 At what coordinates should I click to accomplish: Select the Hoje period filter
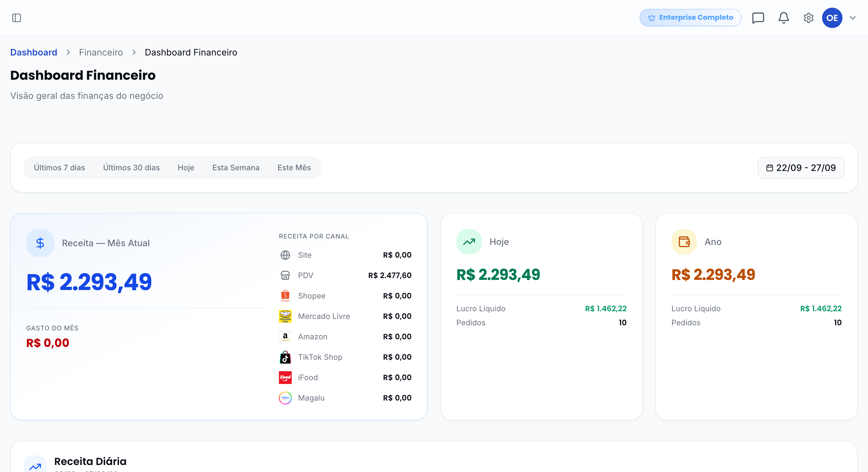tap(186, 168)
